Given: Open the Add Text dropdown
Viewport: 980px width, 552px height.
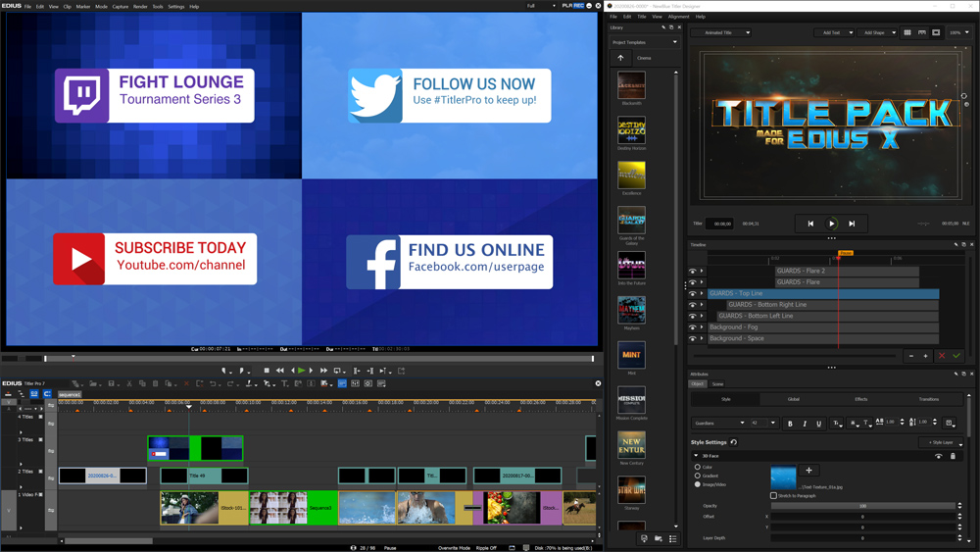Looking at the screenshot, I should [x=834, y=32].
